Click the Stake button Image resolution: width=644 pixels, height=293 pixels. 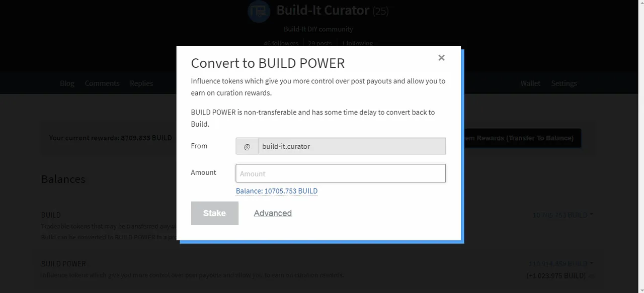(215, 213)
